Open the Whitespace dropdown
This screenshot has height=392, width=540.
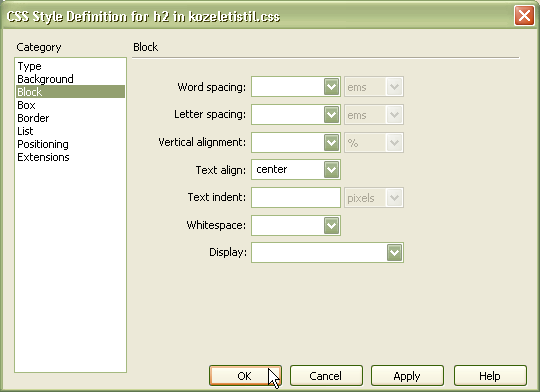331,226
